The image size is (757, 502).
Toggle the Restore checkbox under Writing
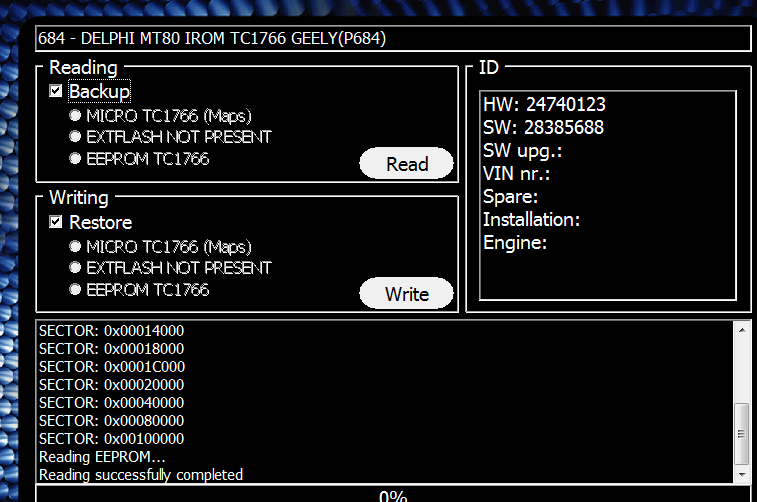pos(56,222)
